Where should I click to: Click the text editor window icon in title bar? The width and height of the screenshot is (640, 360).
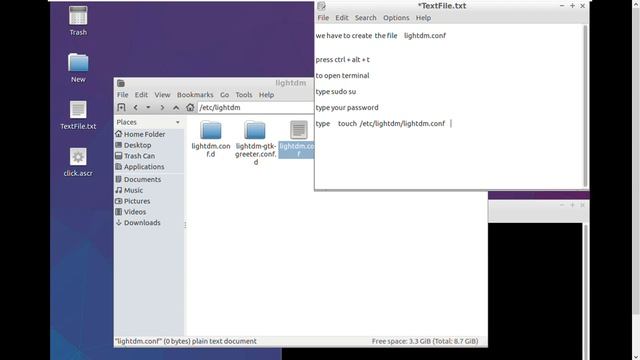point(322,6)
